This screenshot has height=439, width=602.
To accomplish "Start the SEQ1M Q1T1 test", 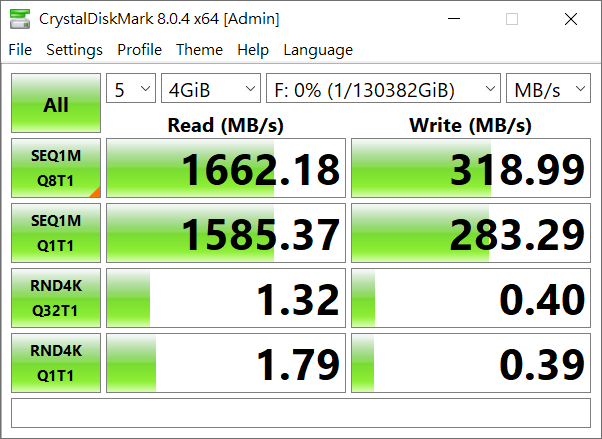I will coord(56,233).
